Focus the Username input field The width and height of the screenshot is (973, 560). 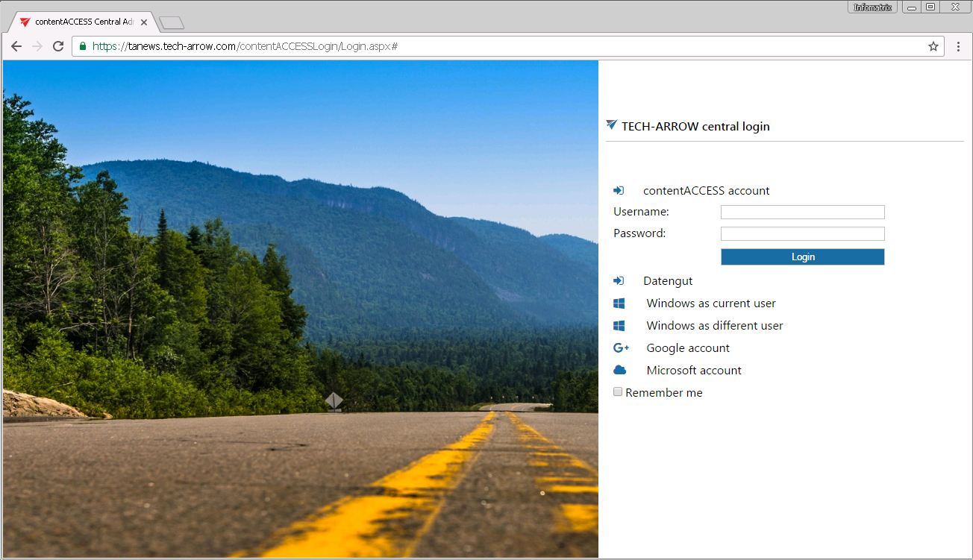tap(803, 213)
